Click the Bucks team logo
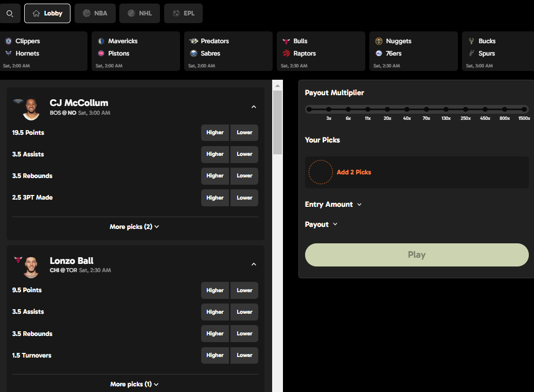534x392 pixels. (x=471, y=41)
